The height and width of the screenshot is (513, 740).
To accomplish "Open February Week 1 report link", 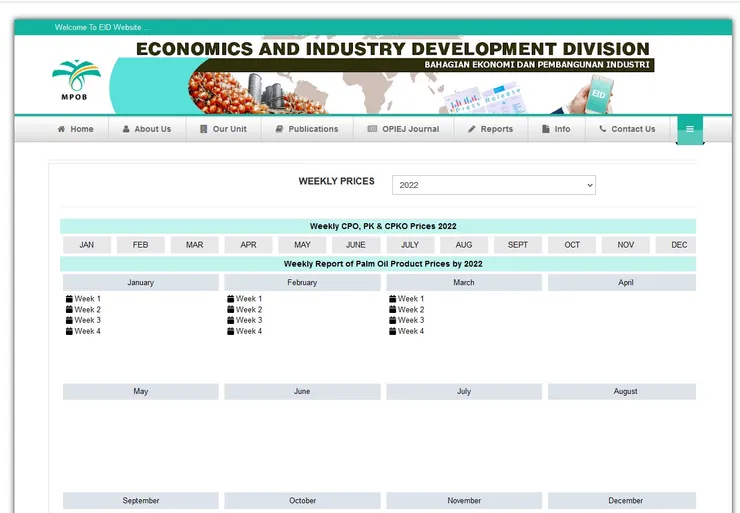I will pos(249,299).
